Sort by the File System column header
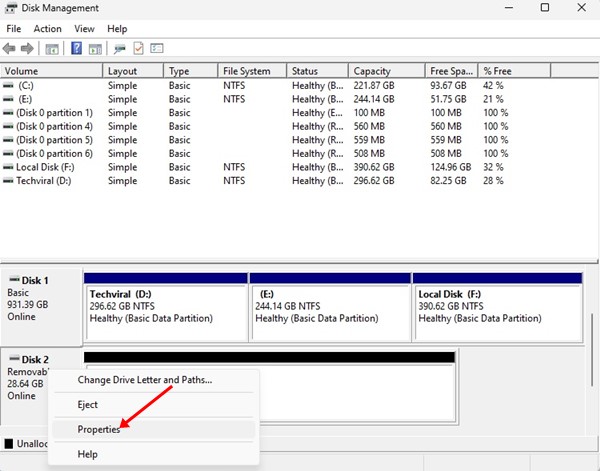This screenshot has width=600, height=471. click(247, 71)
